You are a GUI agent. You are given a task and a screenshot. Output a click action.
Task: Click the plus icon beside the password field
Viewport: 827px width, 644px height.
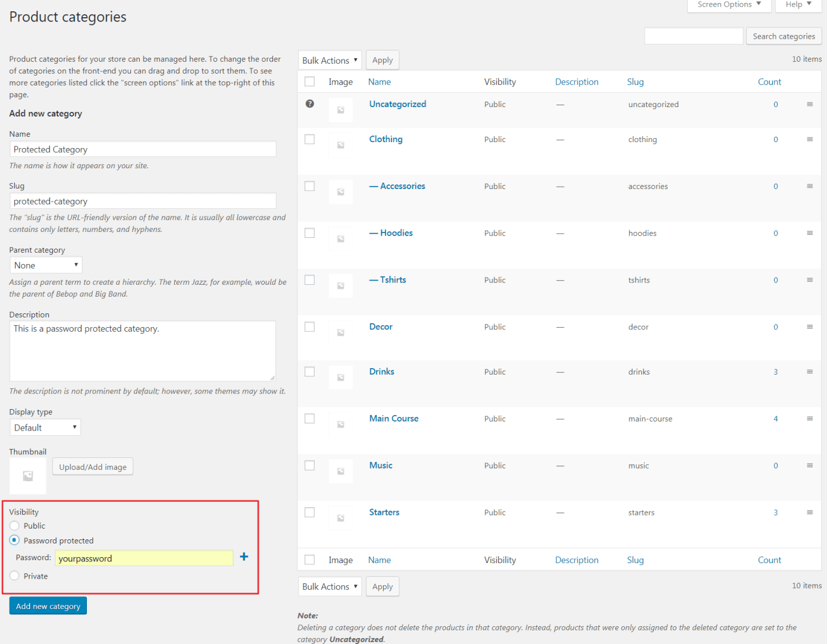244,557
